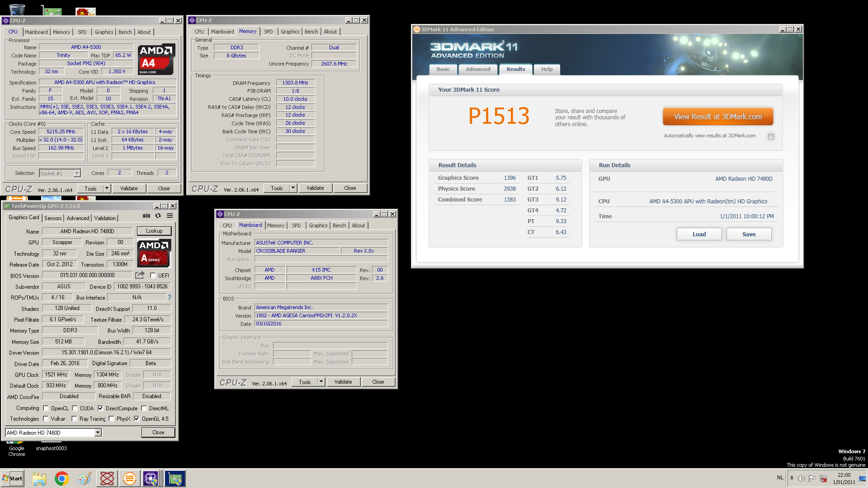The image size is (868, 488).
Task: Click the GPU-Z refresh icon
Action: 158,216
